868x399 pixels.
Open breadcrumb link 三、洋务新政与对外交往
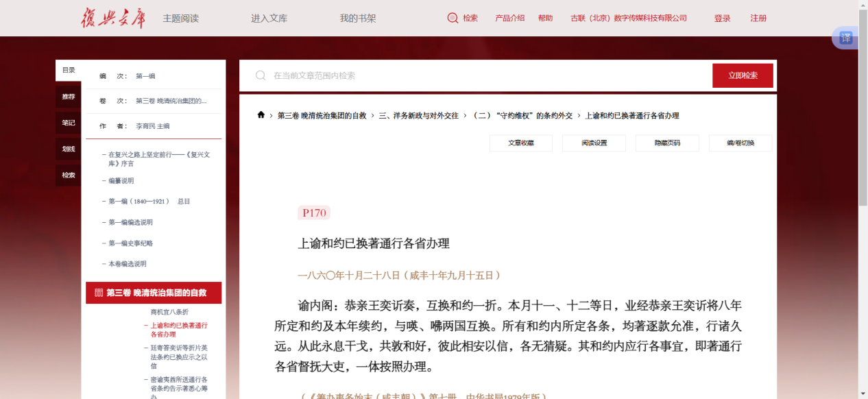tap(418, 116)
